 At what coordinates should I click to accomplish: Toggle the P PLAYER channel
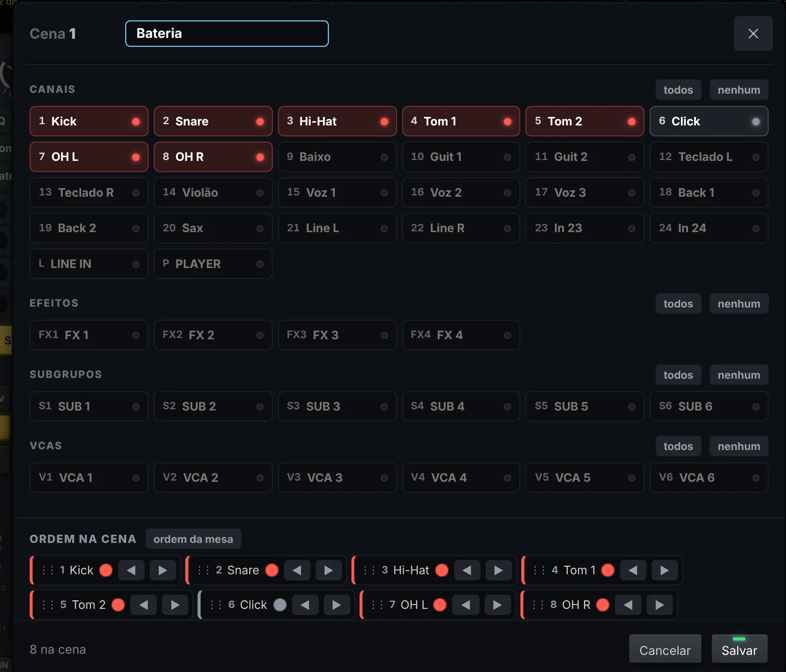(213, 264)
